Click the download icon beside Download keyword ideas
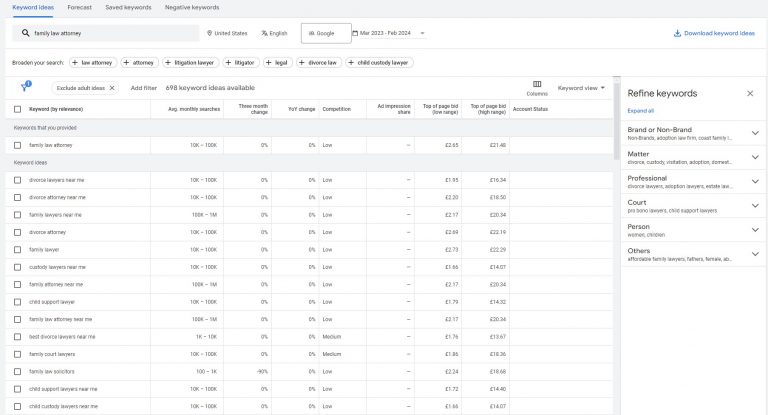 (x=678, y=33)
